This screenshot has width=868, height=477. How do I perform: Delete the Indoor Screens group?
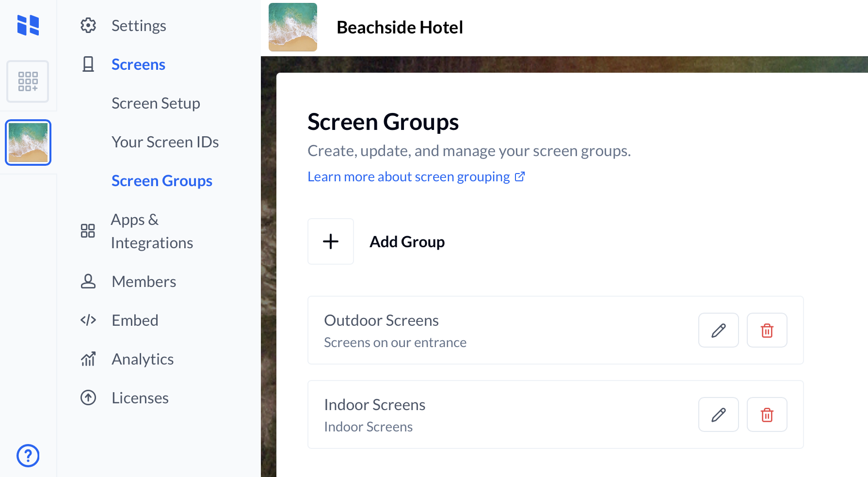(x=767, y=414)
